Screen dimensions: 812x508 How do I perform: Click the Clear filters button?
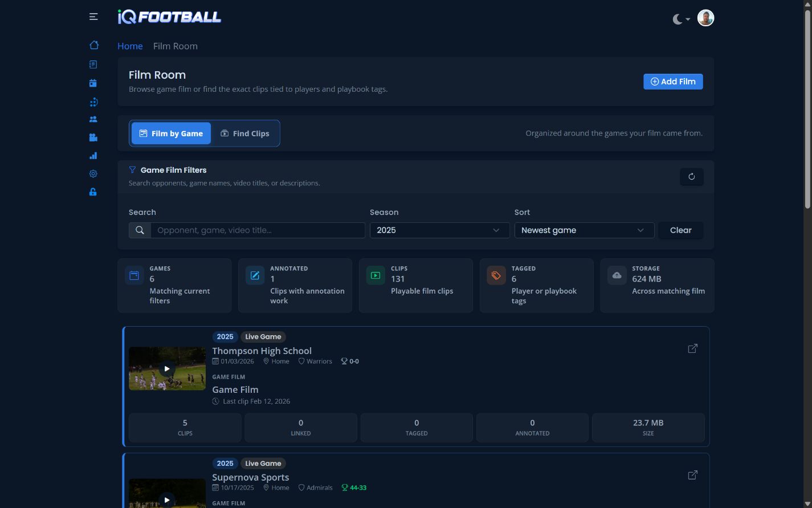680,230
